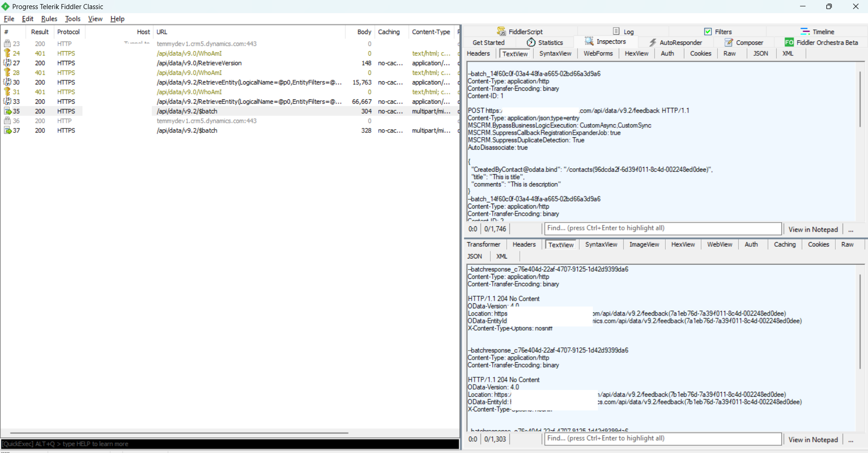Image resolution: width=868 pixels, height=453 pixels.
Task: Click session list horizontal scrollbar
Action: (x=179, y=433)
